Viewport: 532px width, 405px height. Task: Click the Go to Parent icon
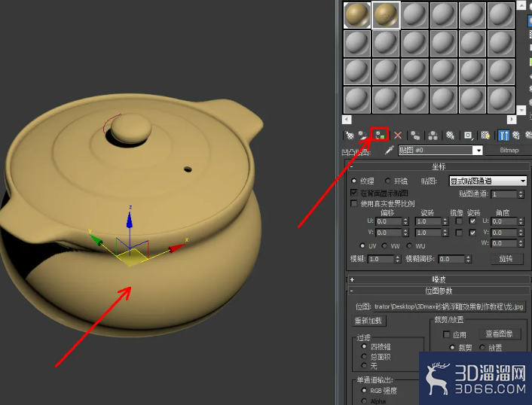click(x=516, y=136)
